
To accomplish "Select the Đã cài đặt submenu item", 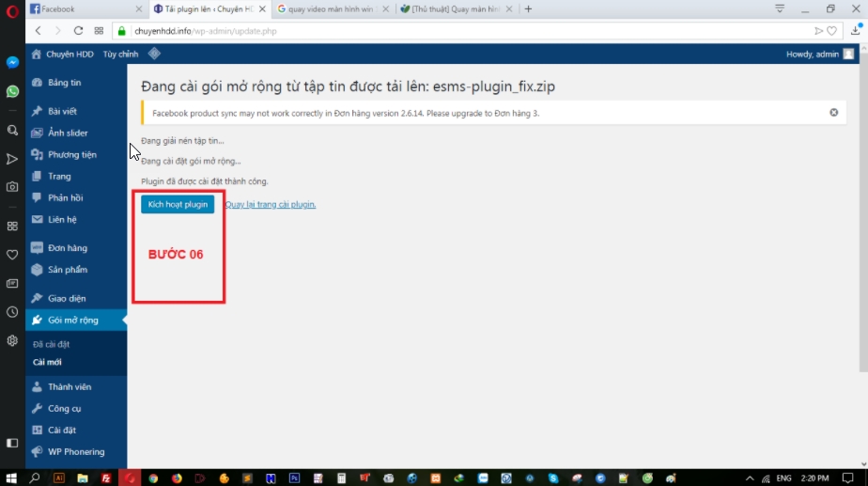I will click(52, 344).
